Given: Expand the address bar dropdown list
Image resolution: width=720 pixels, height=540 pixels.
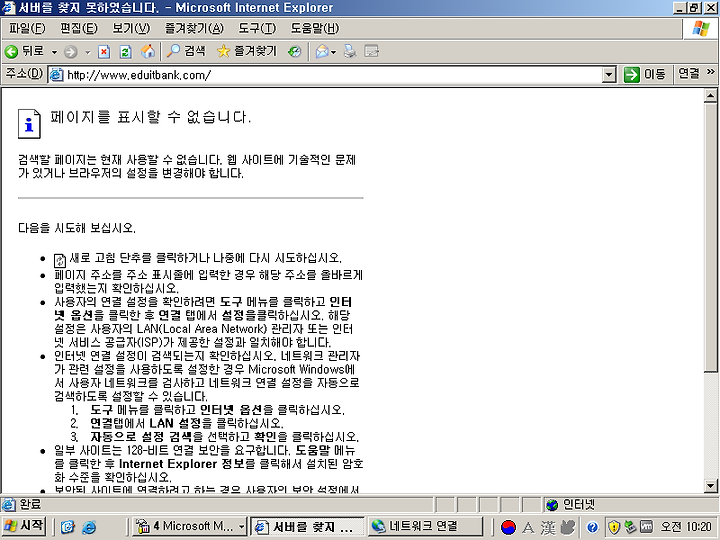Looking at the screenshot, I should tap(609, 75).
